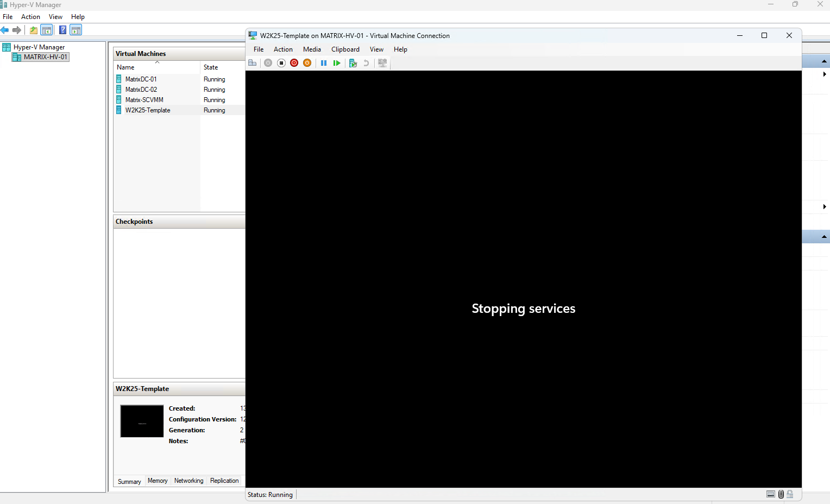
Task: Click Running state of MatrixDC-01 row
Action: coord(215,79)
